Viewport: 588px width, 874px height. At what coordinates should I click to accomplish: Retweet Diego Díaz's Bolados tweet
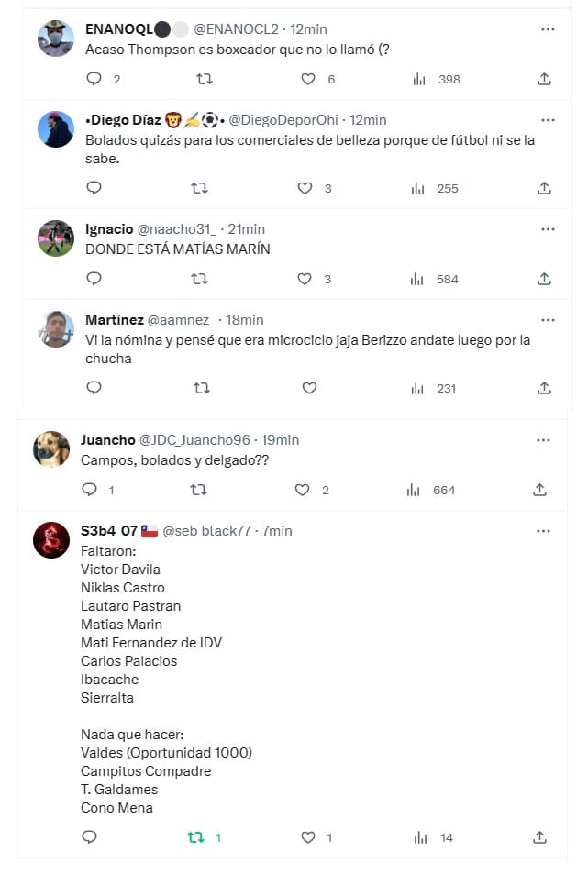point(199,188)
